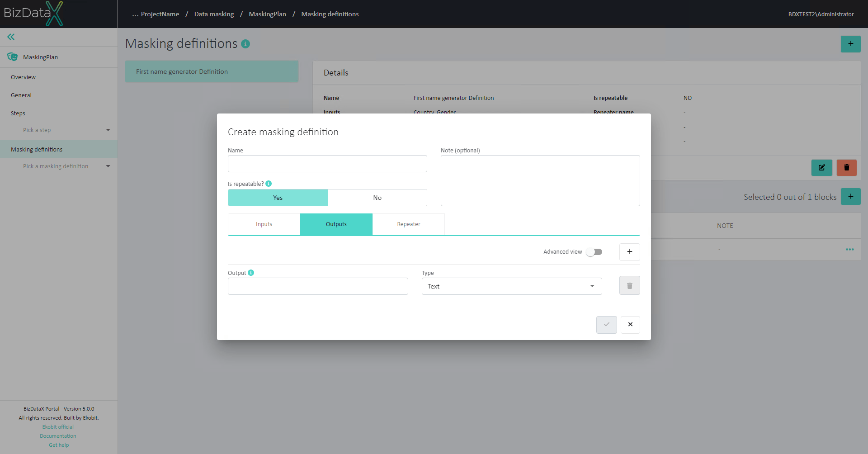Viewport: 868px width, 454px height.
Task: Go to Data masking breadcrumb
Action: 214,14
